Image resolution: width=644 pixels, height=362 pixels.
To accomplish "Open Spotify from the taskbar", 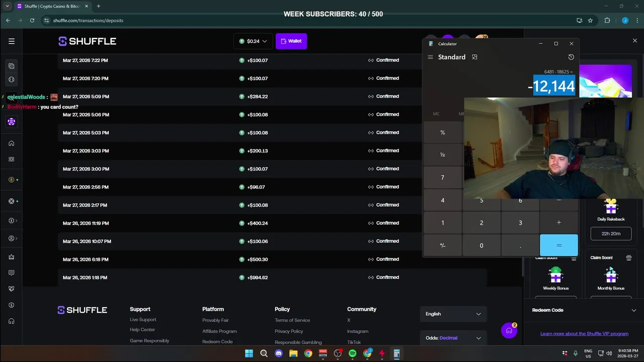I will pyautogui.click(x=352, y=353).
